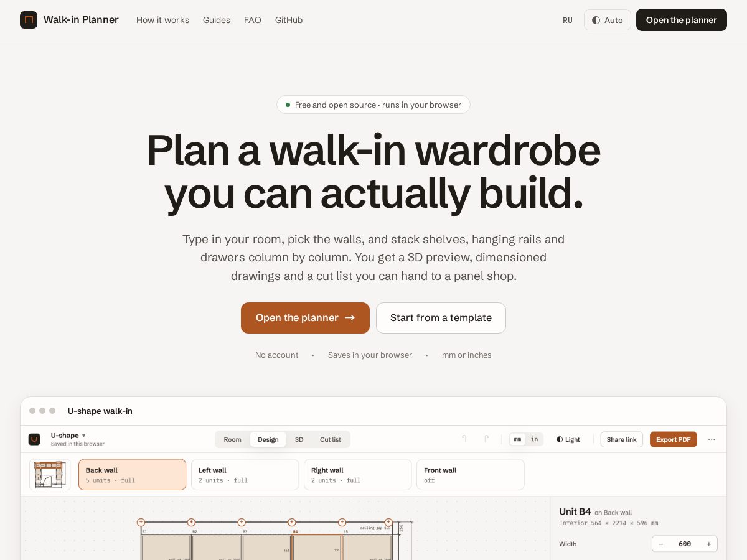Image resolution: width=747 pixels, height=560 pixels.
Task: Go to the Guides section
Action: 217,20
